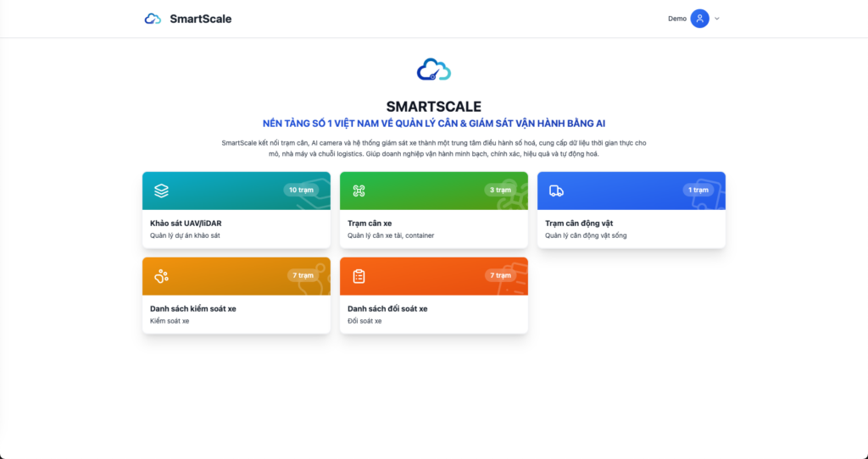Image resolution: width=868 pixels, height=459 pixels.
Task: Open the Demo user avatar icon
Action: click(699, 19)
